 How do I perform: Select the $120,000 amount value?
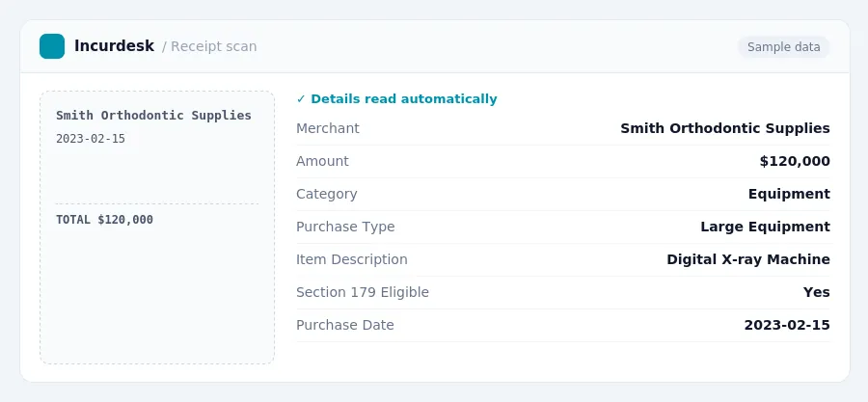point(795,161)
